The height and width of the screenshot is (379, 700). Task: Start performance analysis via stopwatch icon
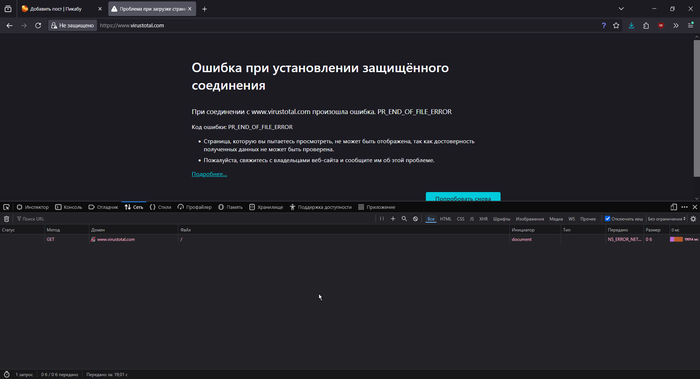[x=7, y=375]
